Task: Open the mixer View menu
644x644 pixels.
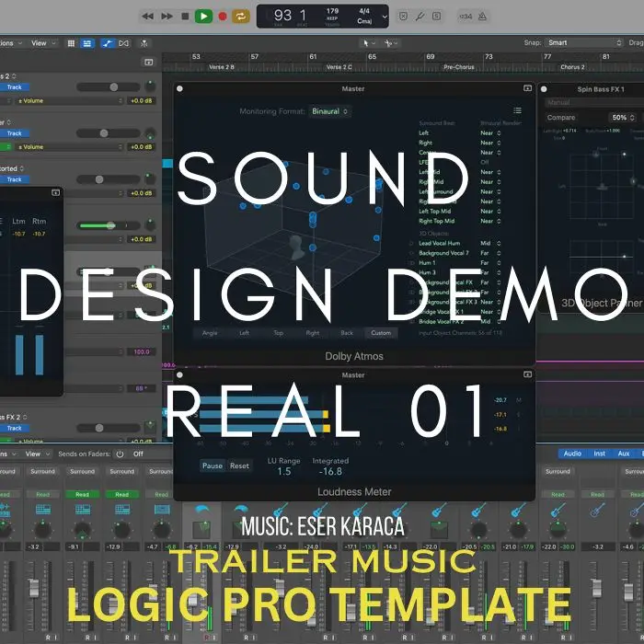Action: pos(37,454)
